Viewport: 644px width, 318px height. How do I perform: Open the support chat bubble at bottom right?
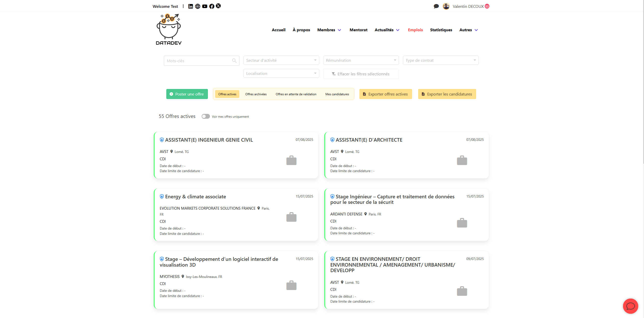click(x=630, y=306)
